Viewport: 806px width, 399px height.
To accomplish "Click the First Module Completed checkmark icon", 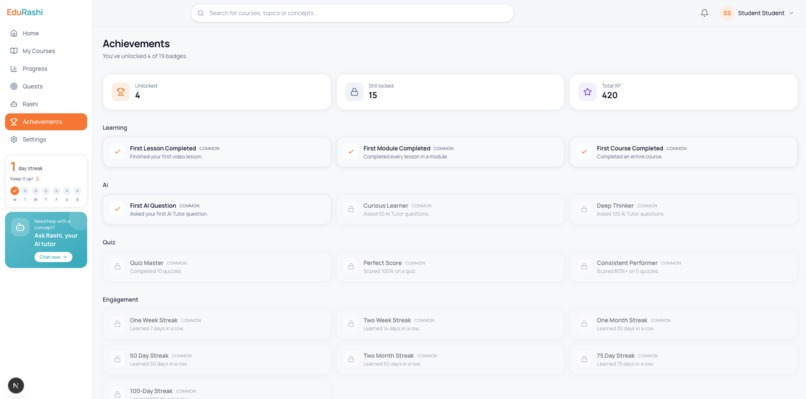I will tap(351, 152).
